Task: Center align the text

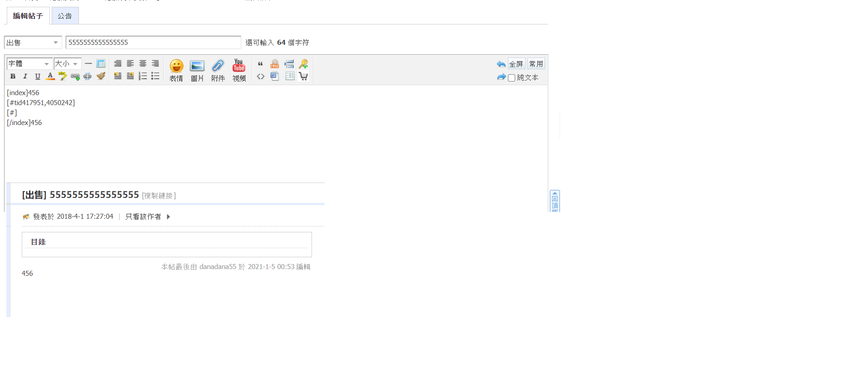Action: [x=143, y=63]
